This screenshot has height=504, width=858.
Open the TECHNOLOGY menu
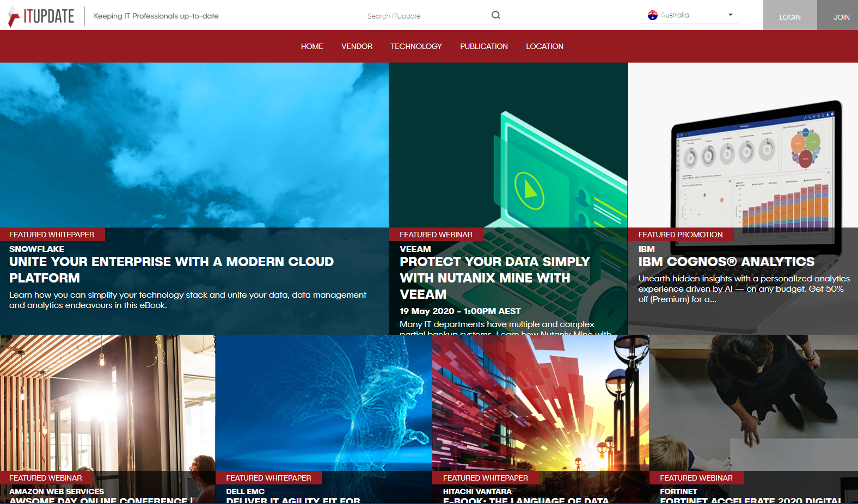(x=416, y=46)
